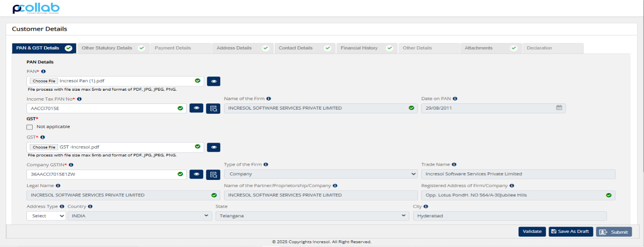Viewport: 644px width, 247px height.
Task: Choose File for PAN upload
Action: click(44, 81)
